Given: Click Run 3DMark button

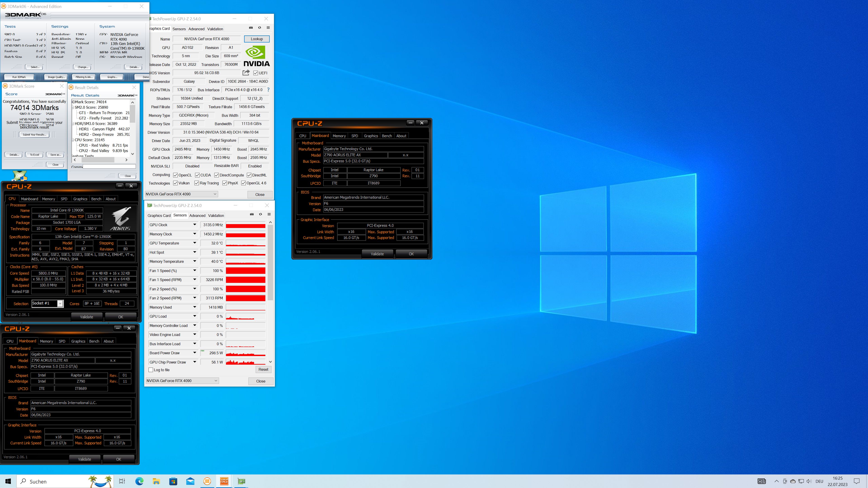Looking at the screenshot, I should click(x=19, y=77).
